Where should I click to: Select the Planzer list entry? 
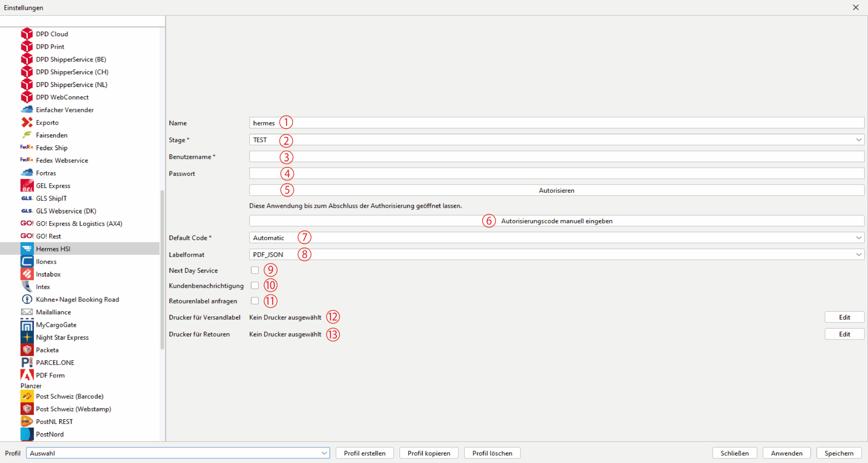[x=31, y=386]
